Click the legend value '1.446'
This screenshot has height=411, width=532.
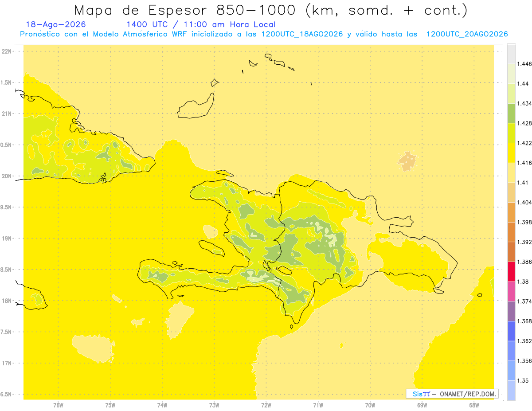[524, 64]
